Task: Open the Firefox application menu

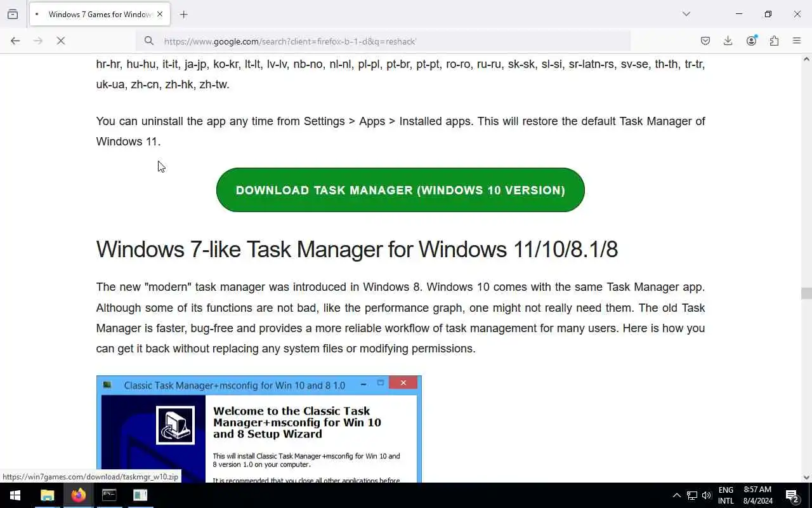Action: tap(797, 41)
